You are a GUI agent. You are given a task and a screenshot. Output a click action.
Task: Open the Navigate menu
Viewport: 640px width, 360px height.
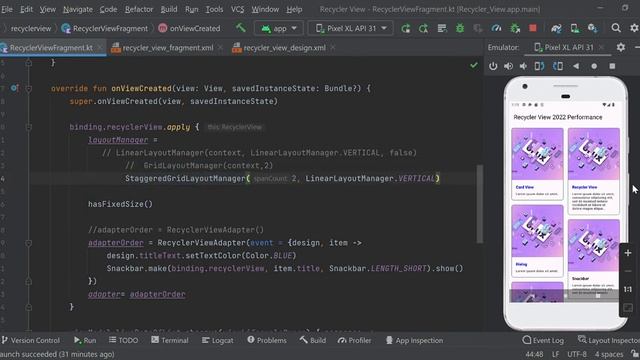pos(78,9)
